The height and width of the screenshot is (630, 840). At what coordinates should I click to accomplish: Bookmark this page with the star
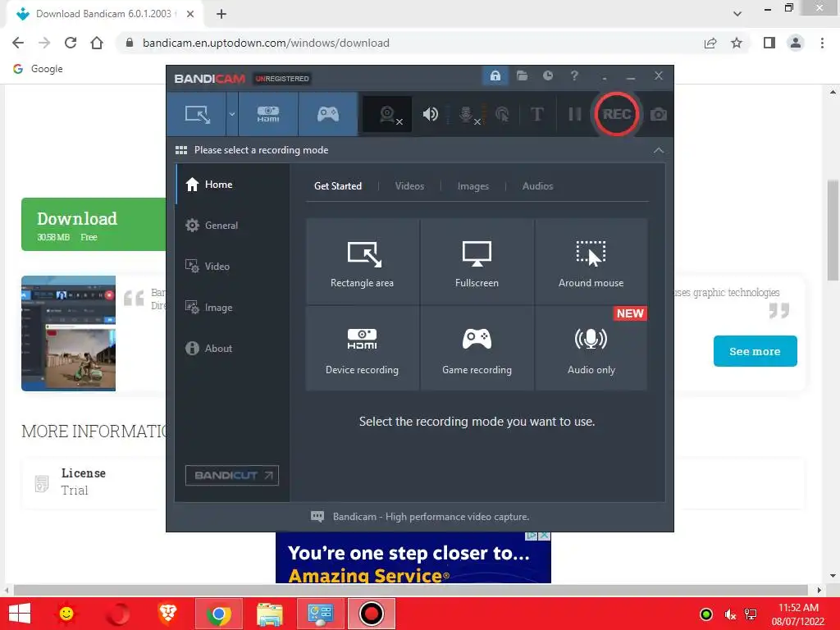737,43
